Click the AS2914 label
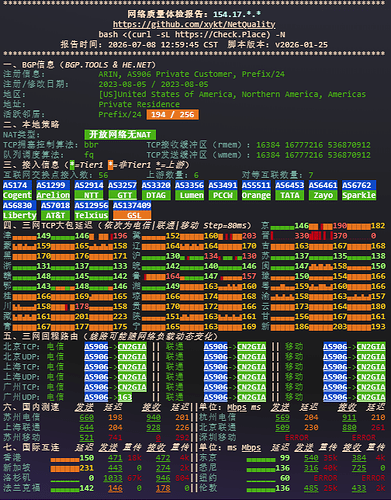The image size is (391, 500). 89,185
